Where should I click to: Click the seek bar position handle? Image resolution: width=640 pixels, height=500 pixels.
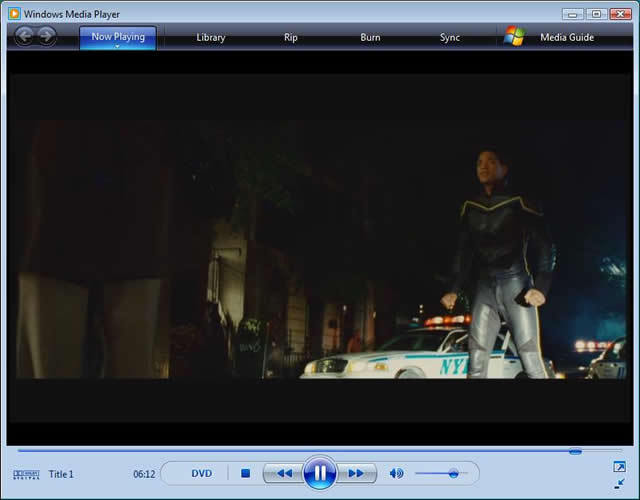tap(575, 451)
